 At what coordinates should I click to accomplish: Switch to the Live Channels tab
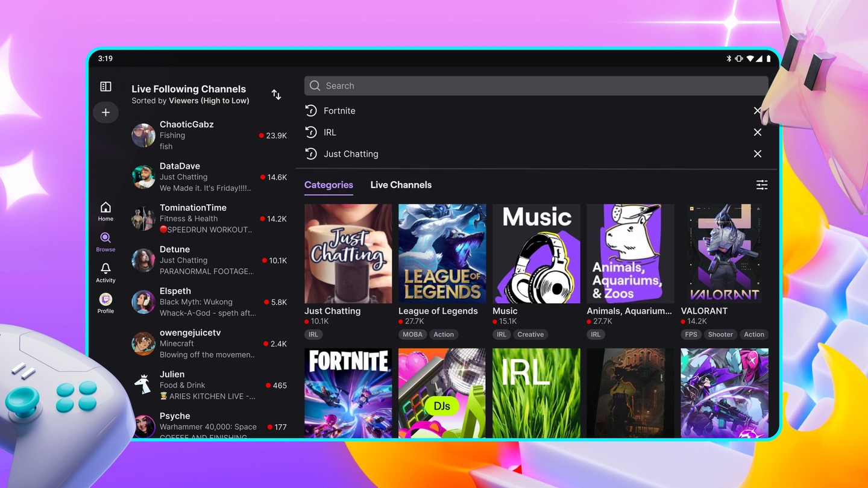click(401, 184)
